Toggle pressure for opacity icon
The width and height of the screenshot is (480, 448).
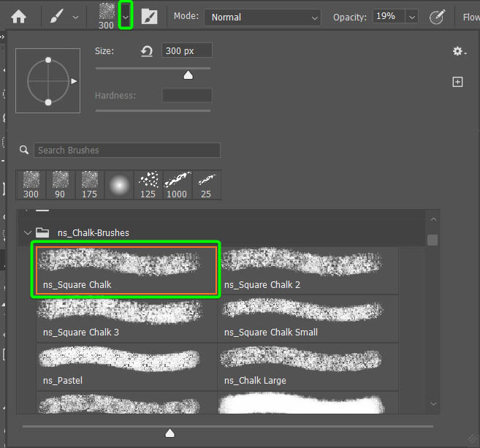point(437,17)
